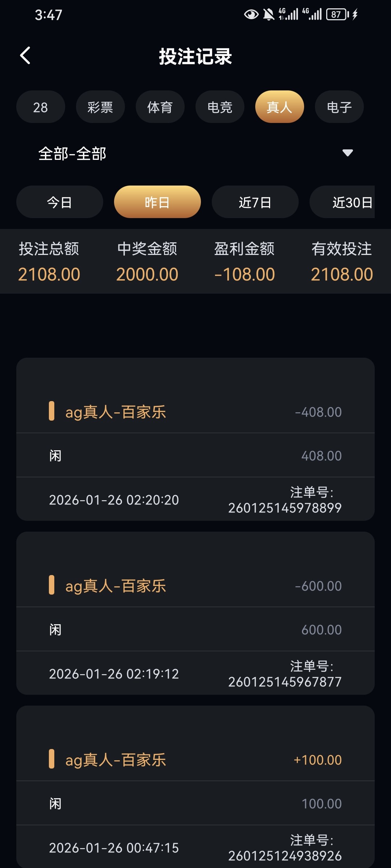Select the 真人 category tab
Screen dimensions: 391x868
coord(279,107)
